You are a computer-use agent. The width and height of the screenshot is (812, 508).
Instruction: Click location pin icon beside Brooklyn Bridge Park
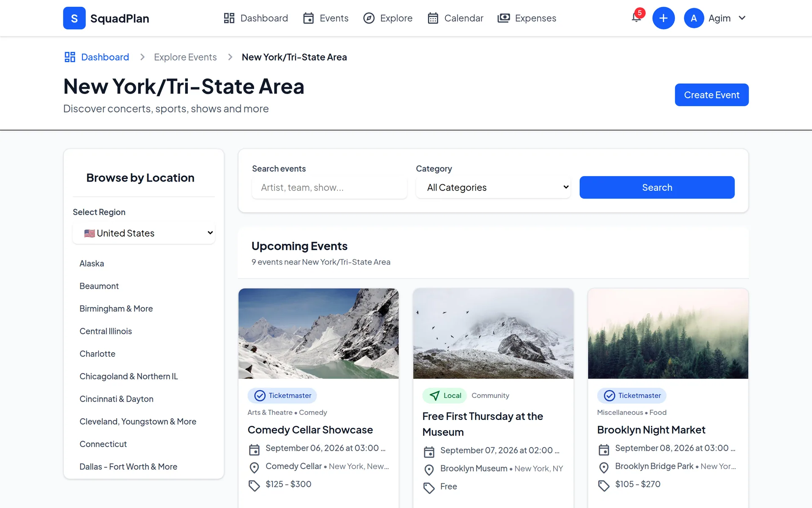point(604,468)
